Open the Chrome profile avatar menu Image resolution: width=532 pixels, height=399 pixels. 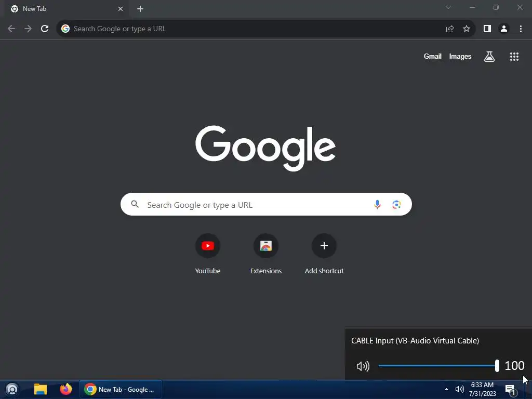tap(504, 29)
